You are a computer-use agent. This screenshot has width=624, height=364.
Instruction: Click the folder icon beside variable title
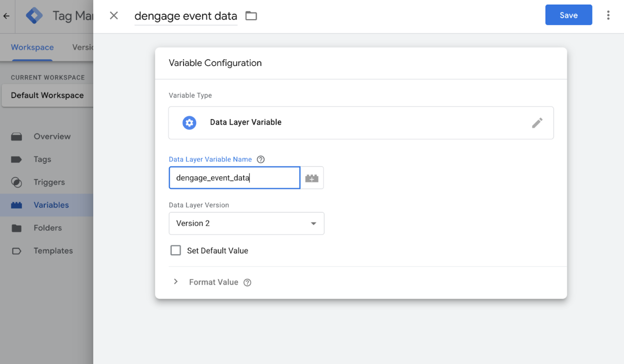click(251, 16)
